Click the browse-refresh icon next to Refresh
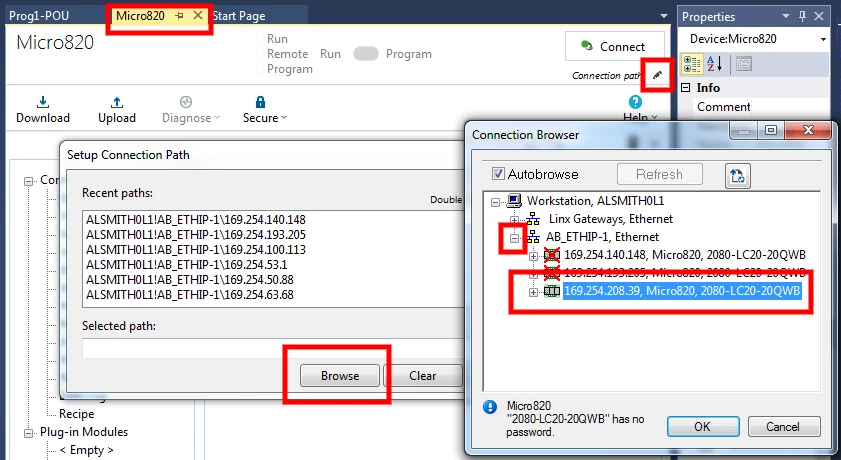 coord(737,175)
